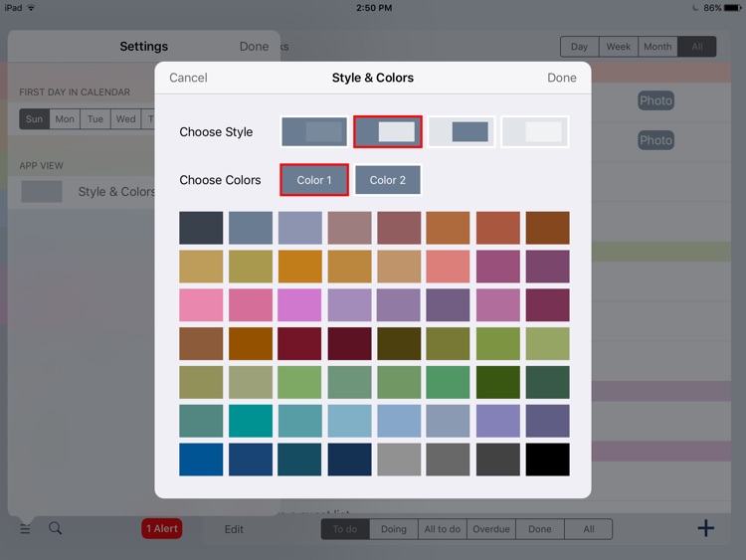Image resolution: width=746 pixels, height=560 pixels.
Task: Set first day to Sun
Action: tap(34, 119)
